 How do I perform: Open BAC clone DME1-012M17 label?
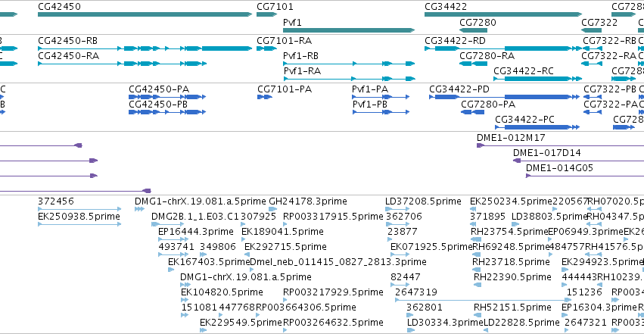(x=511, y=138)
